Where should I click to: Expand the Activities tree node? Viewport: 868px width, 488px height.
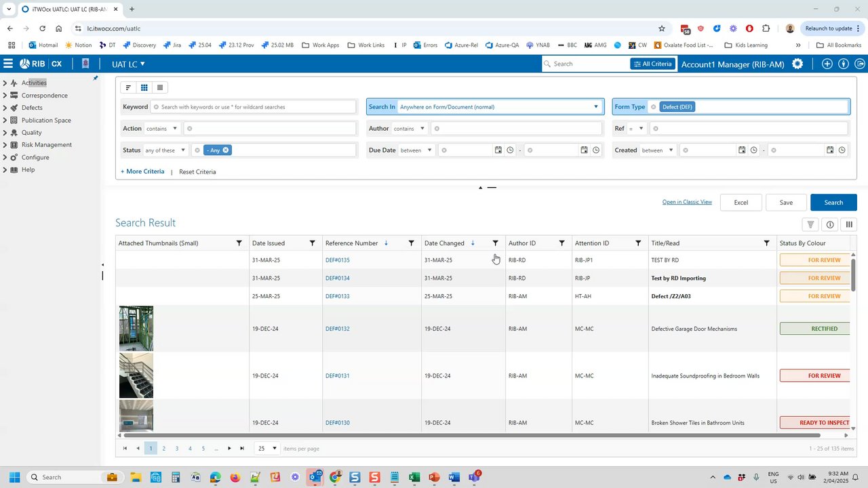(5, 83)
